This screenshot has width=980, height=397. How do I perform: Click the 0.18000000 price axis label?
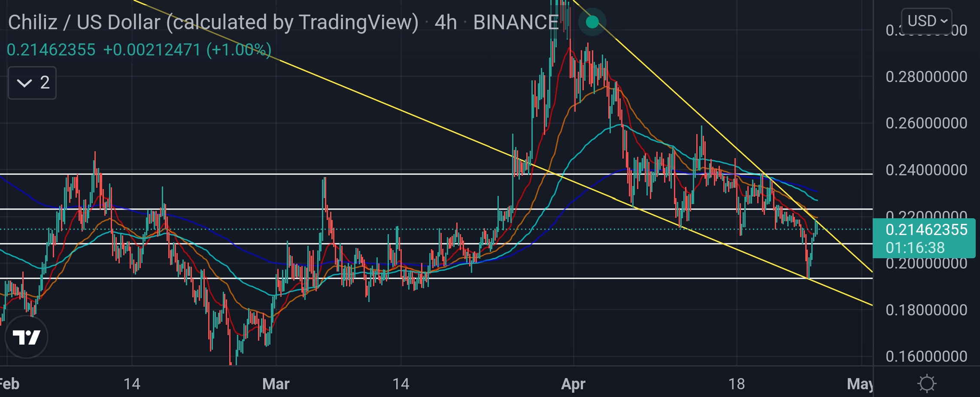pos(926,310)
